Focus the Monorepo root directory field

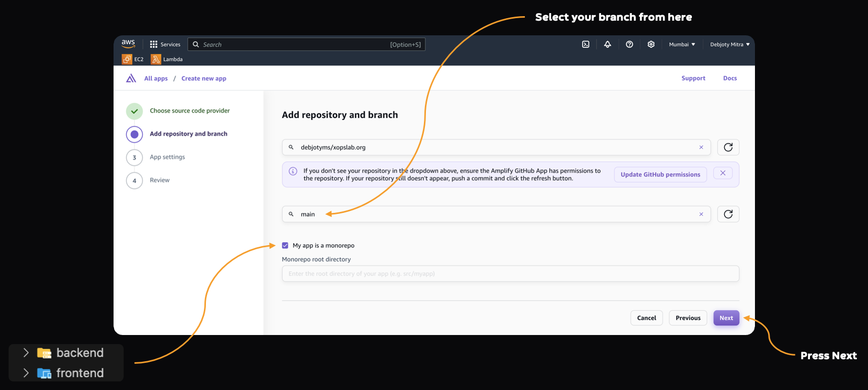tap(510, 273)
